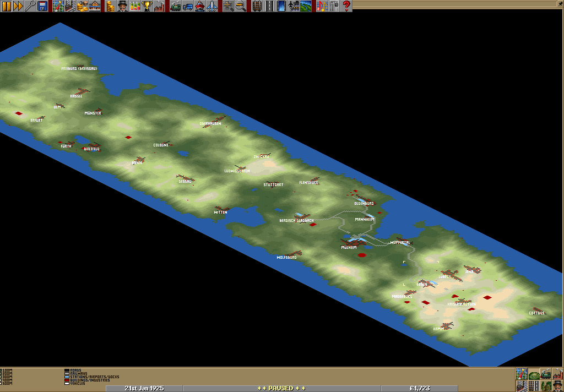This screenshot has width=564, height=392.
Task: Open the map menu in the top toolbar
Action: coord(58,6)
